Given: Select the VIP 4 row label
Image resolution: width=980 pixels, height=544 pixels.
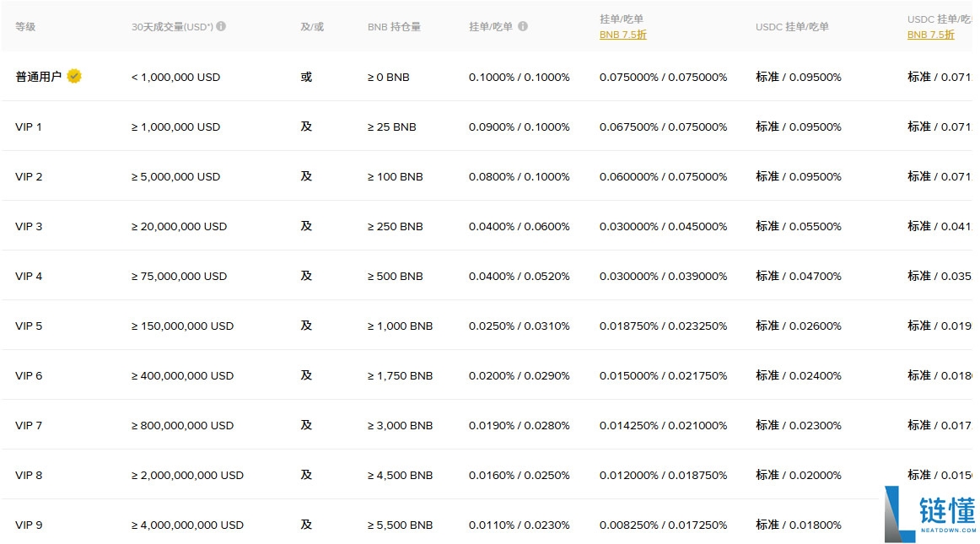Looking at the screenshot, I should (x=29, y=277).
